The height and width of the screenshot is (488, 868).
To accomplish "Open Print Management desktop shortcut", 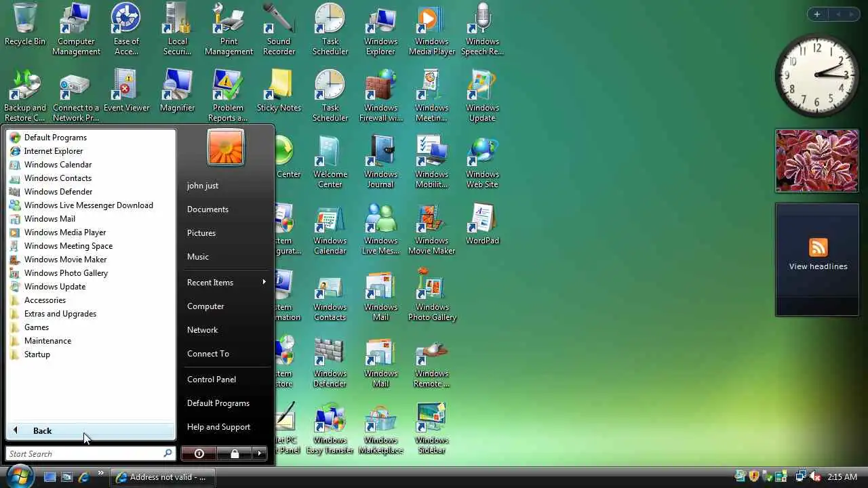I will (229, 30).
